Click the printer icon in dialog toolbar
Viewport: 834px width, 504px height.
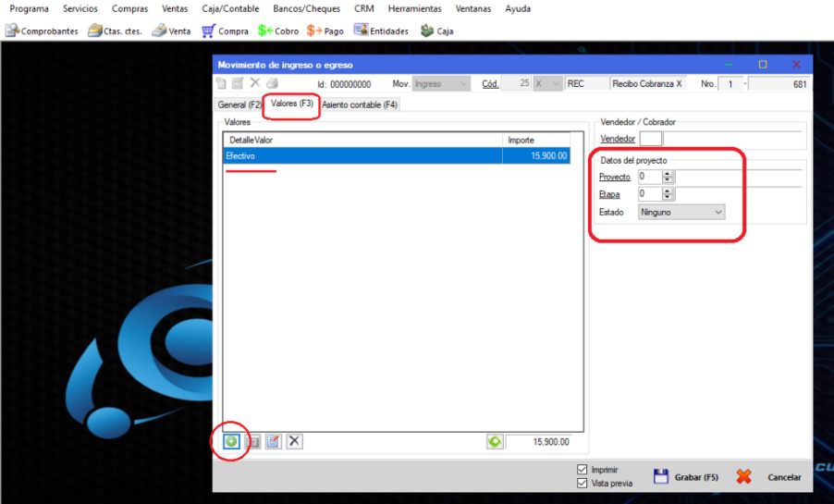(272, 83)
